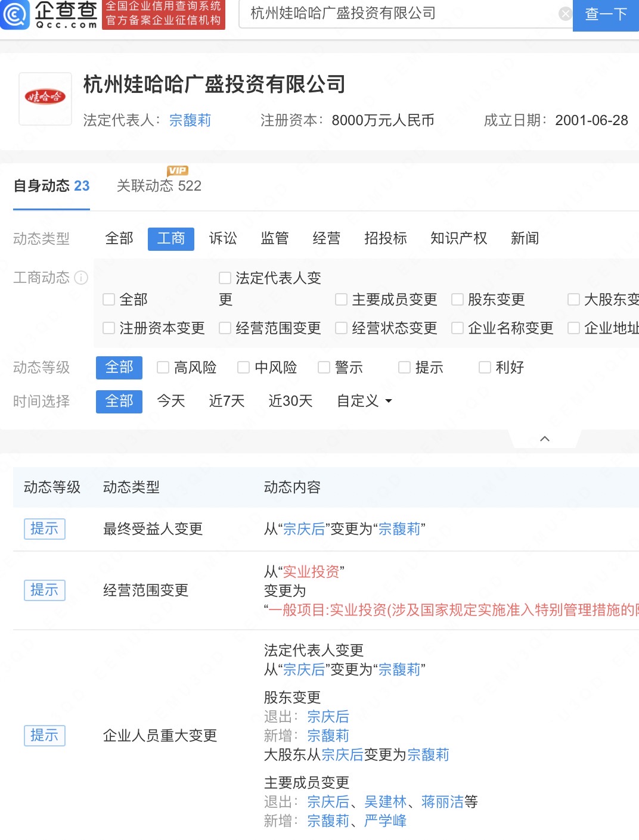Viewport: 639px width, 840px height.
Task: Check the 全部 checkbox under 工商动态
Action: click(108, 299)
